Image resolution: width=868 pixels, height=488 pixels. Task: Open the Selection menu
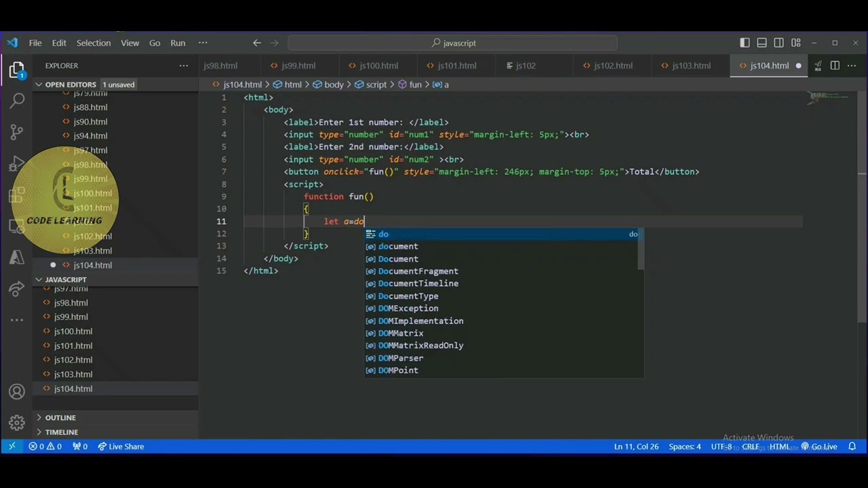[94, 43]
